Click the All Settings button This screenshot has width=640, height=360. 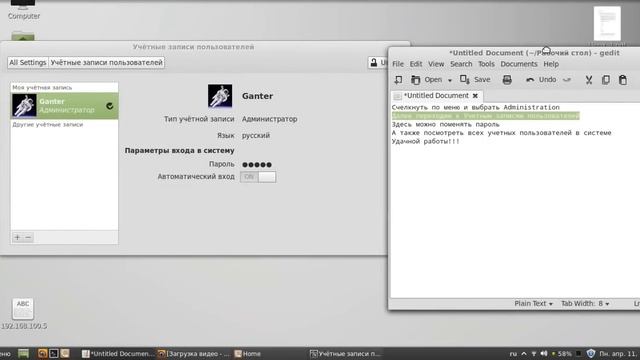coord(28,62)
